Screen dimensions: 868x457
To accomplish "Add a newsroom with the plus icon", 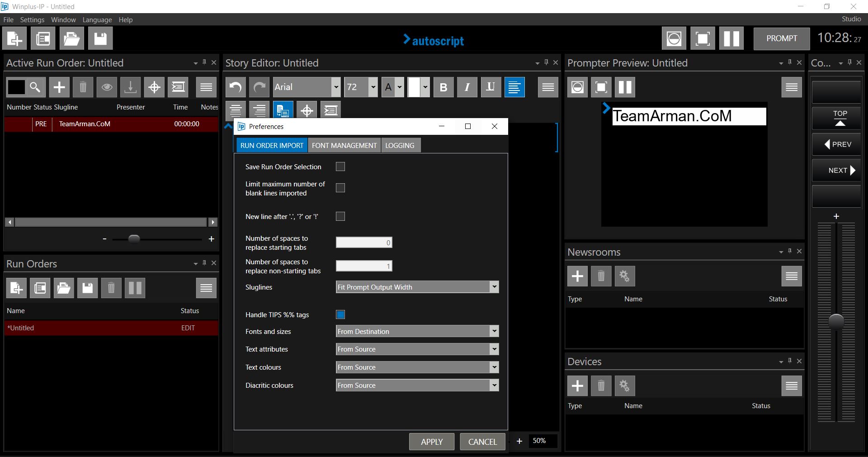I will coord(577,276).
